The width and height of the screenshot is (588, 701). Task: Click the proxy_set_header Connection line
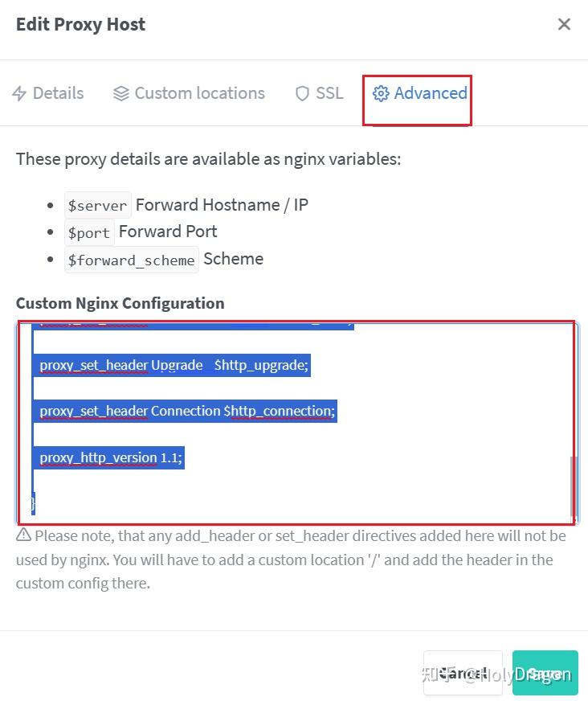click(186, 411)
